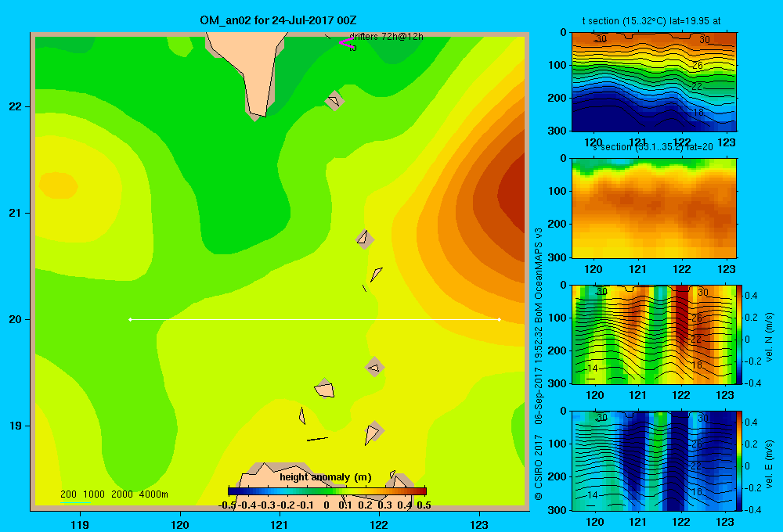Click the 't section (15..32°C)' heading
This screenshot has width=783, height=532.
(x=624, y=21)
